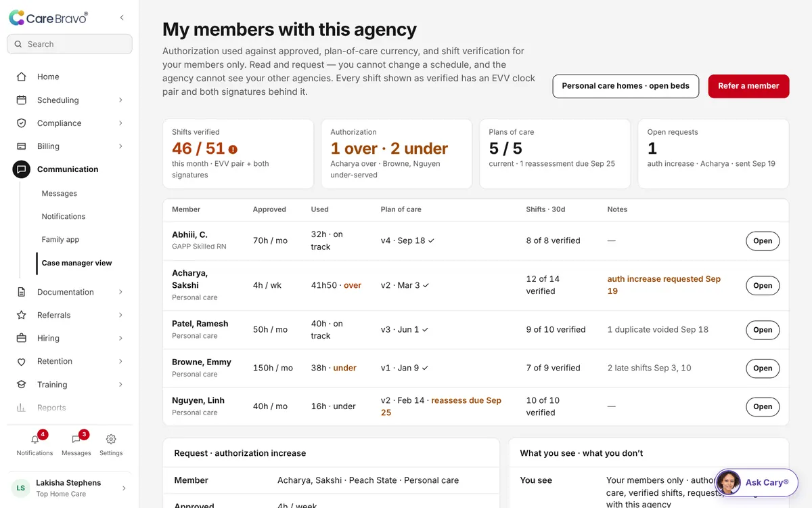Viewport: 812px width, 508px height.
Task: Click the Retention heart icon
Action: [22, 361]
